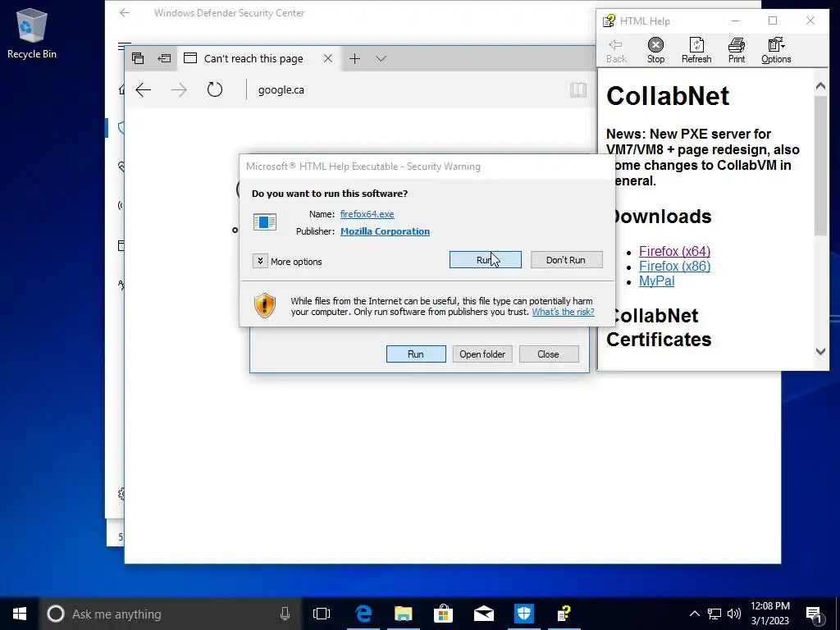Click Open folder button
Screen dimensions: 840x630
tap(482, 354)
